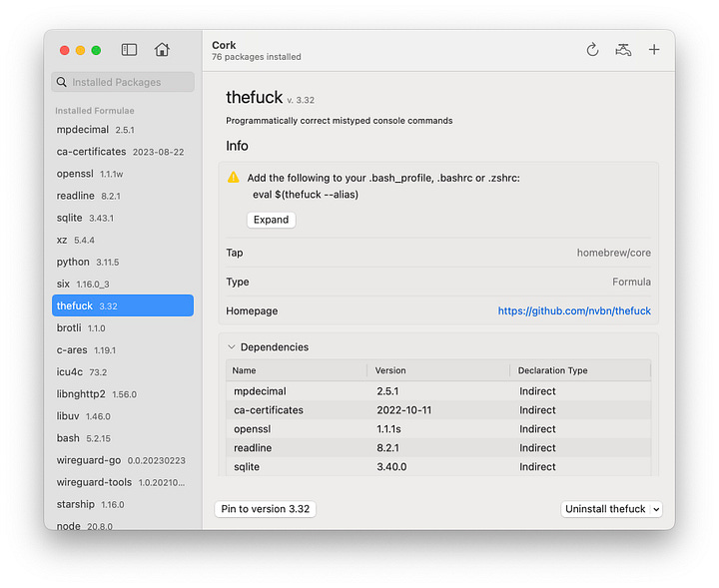Refresh packages with the update arrow icon

click(592, 50)
